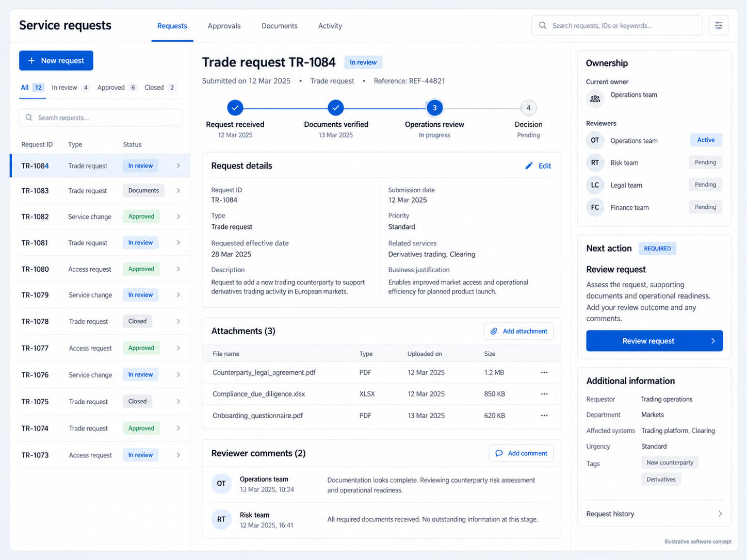Click the New request button
The image size is (747, 560).
pyautogui.click(x=56, y=60)
